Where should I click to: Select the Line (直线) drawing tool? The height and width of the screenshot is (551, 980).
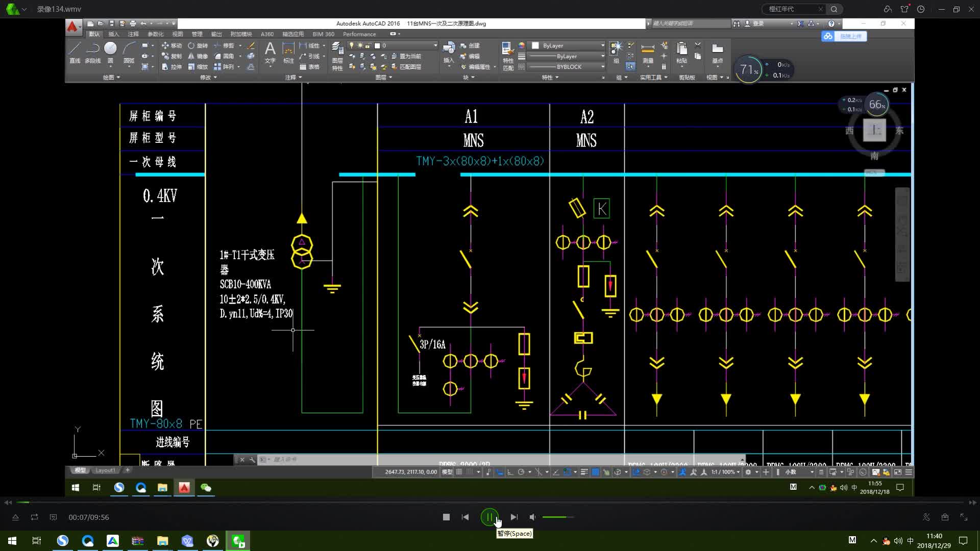coord(75,53)
